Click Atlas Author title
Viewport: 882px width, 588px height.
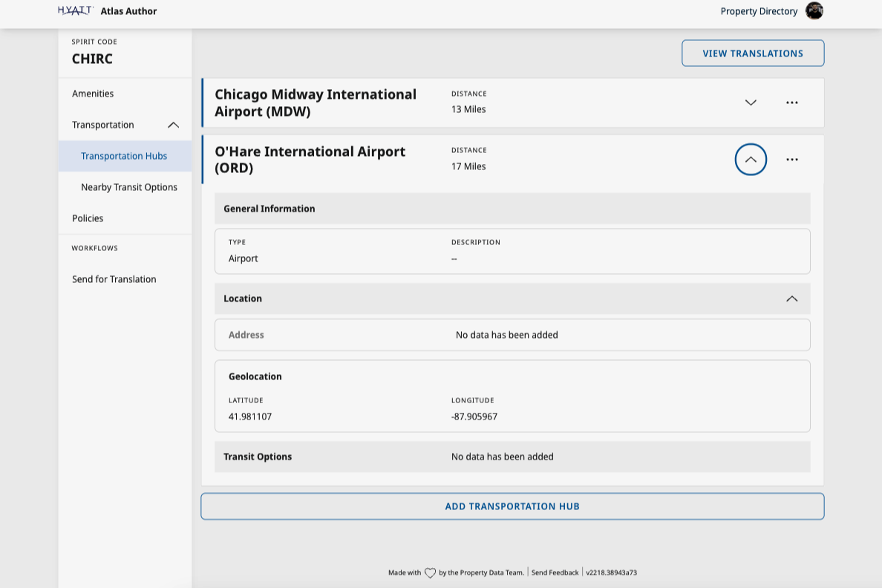coord(129,11)
